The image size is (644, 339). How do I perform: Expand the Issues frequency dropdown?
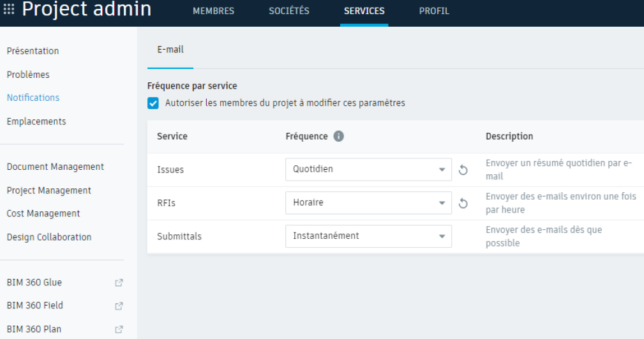click(368, 170)
